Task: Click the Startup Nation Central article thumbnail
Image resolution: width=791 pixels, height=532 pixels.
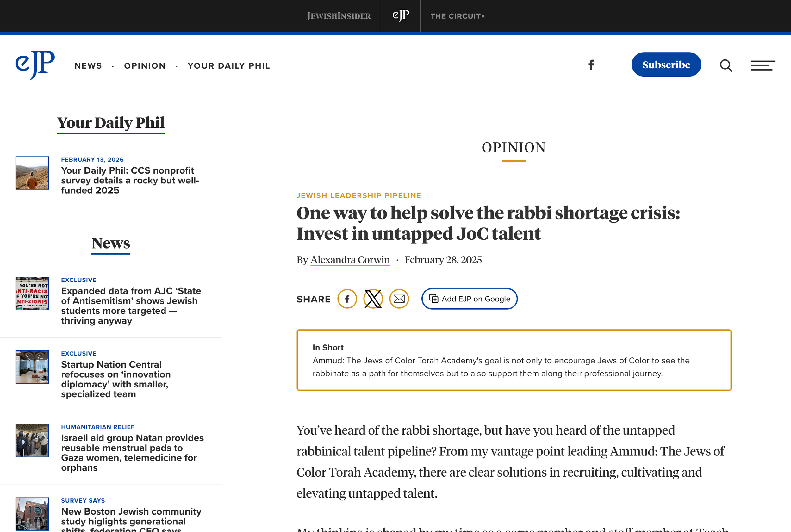Action: (32, 367)
